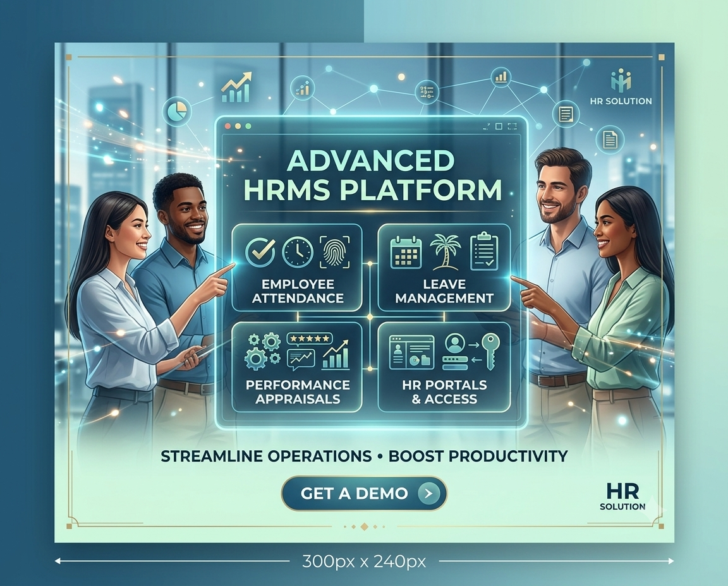Click the red window dot
Viewport: 728px width, 586px height.
[x=227, y=126]
